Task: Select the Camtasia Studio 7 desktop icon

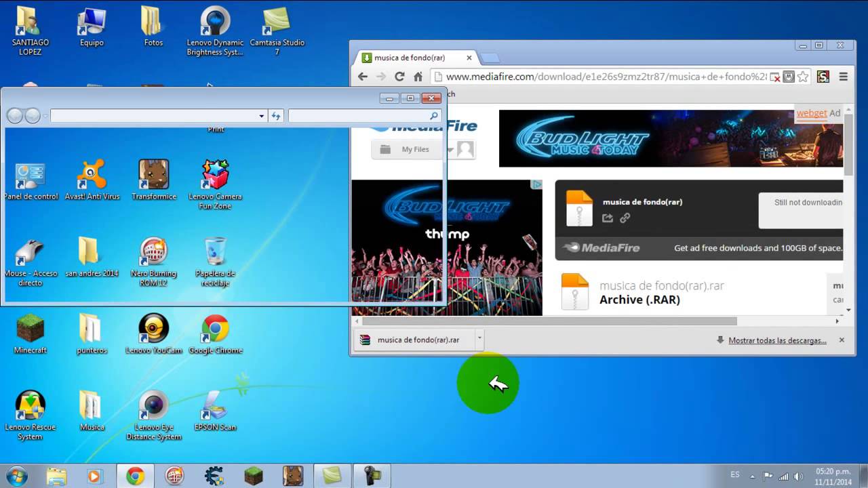Action: (277, 31)
